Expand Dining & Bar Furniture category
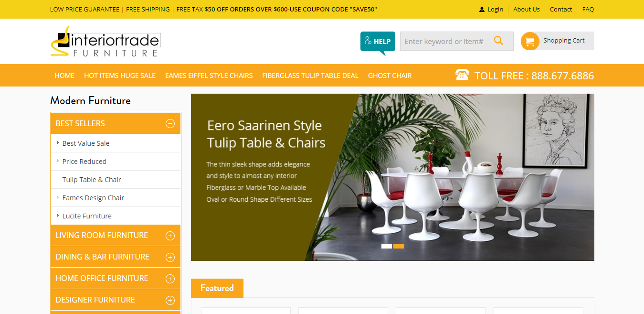Screen dimensions: 644x314 [170, 257]
